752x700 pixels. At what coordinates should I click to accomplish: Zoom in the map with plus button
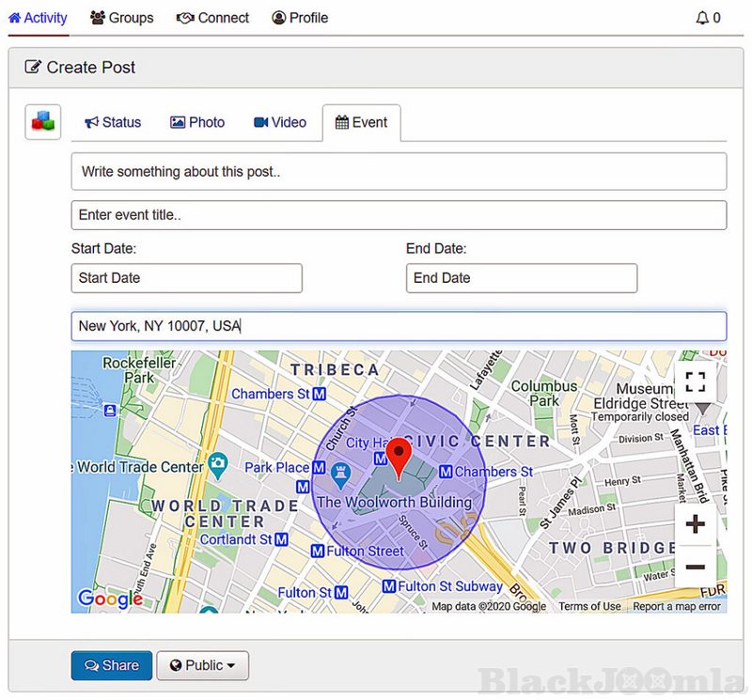click(x=695, y=524)
